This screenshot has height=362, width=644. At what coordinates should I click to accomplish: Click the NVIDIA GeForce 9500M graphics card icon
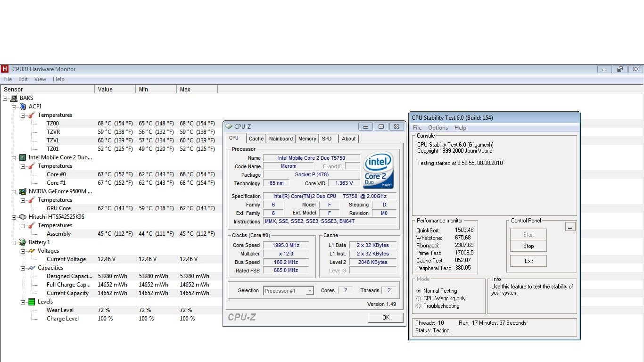coord(23,191)
